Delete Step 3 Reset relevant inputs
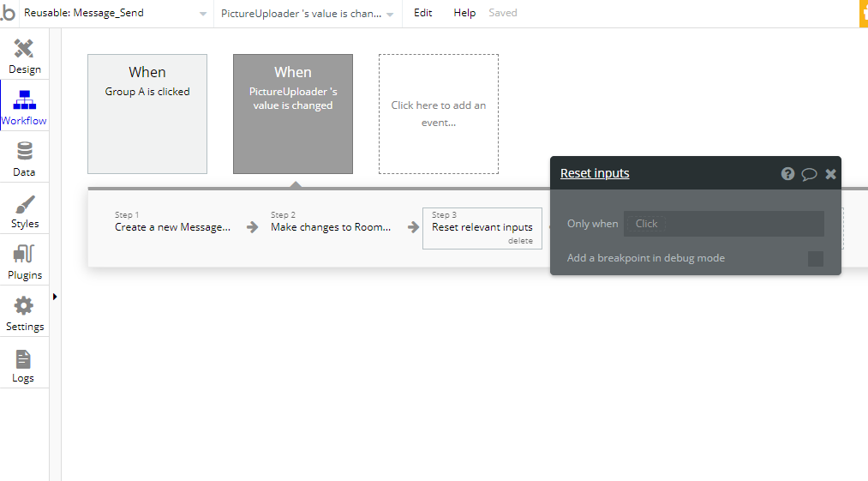 click(520, 241)
